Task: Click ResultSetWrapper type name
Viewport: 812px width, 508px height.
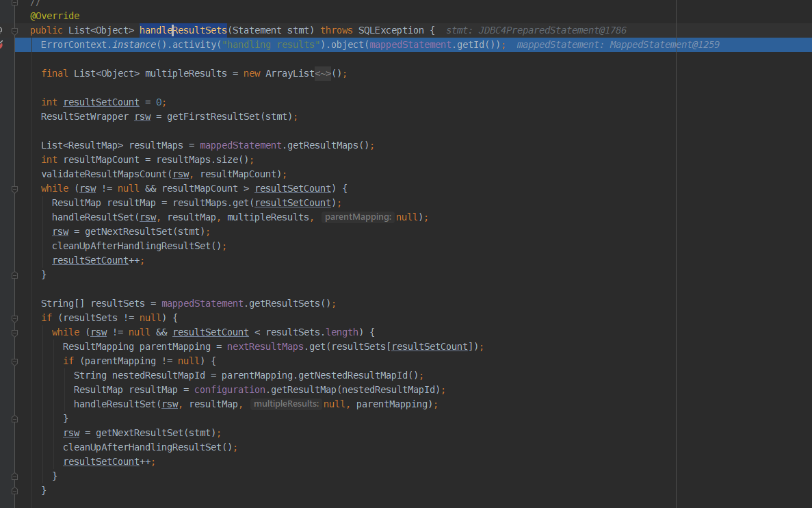Action: [x=84, y=116]
